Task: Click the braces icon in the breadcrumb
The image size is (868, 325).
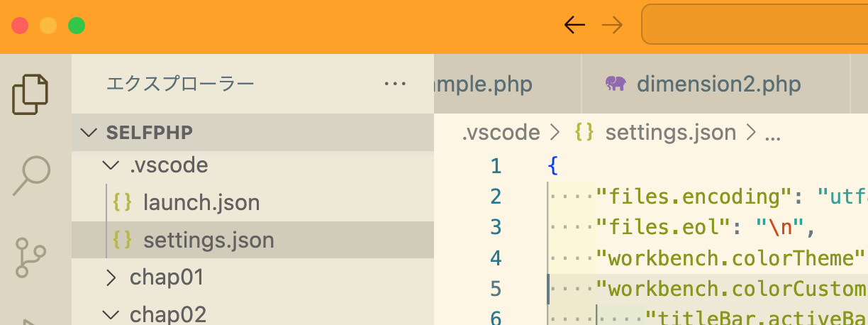Action: tap(584, 132)
